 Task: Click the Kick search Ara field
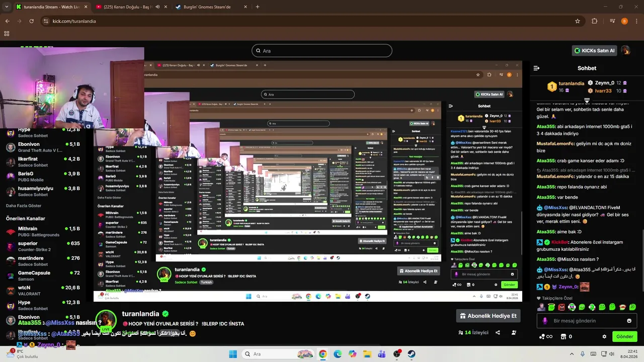coord(322,51)
